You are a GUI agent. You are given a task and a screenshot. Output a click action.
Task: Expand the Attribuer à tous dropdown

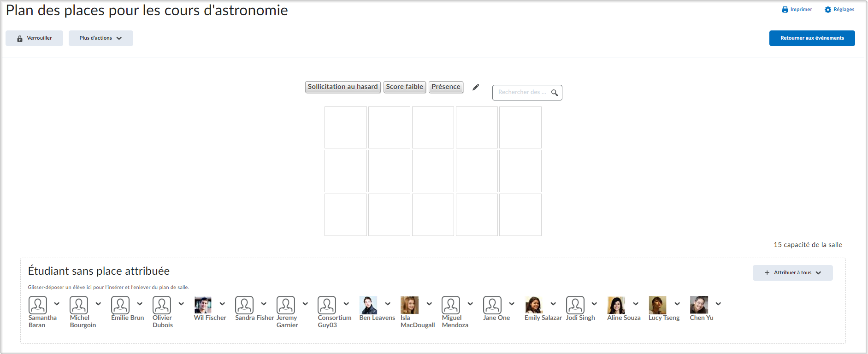point(793,273)
